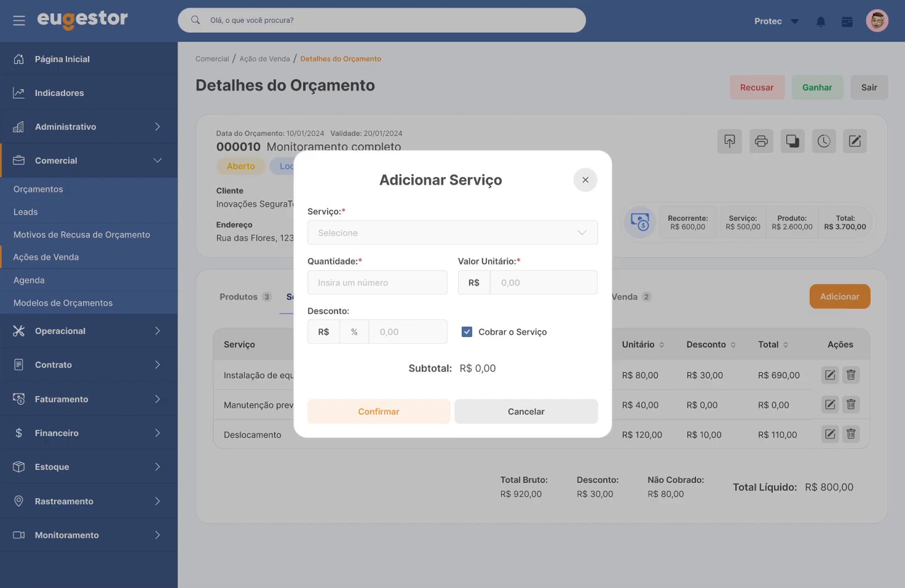Click the print icon for the quote
905x588 pixels.
[x=761, y=141]
